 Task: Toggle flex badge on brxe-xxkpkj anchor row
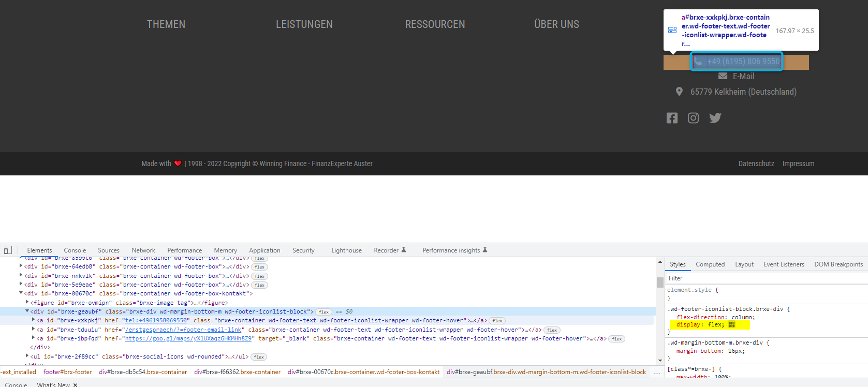(497, 321)
